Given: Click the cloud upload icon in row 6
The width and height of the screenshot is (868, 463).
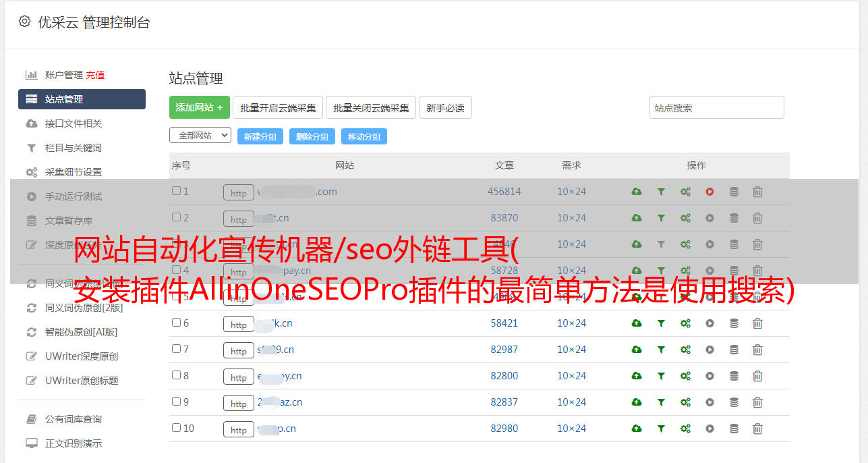Looking at the screenshot, I should (x=637, y=323).
